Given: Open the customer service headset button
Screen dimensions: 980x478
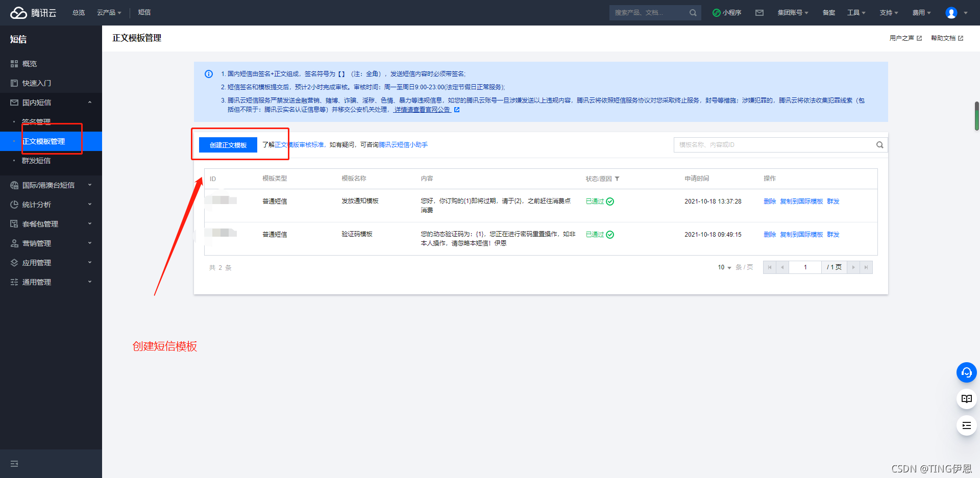Looking at the screenshot, I should point(967,372).
